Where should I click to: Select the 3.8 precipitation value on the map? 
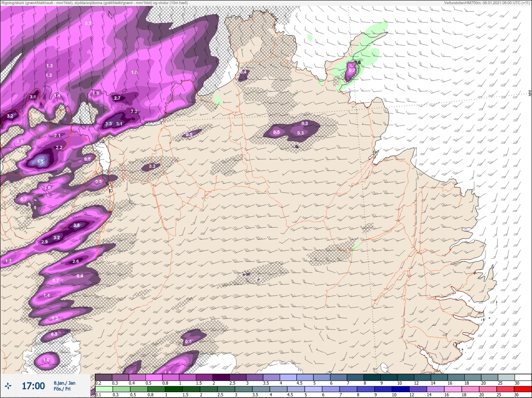tap(76, 226)
